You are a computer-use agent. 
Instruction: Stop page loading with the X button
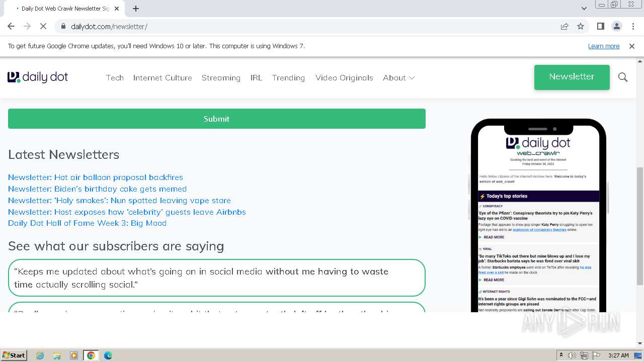point(43,26)
